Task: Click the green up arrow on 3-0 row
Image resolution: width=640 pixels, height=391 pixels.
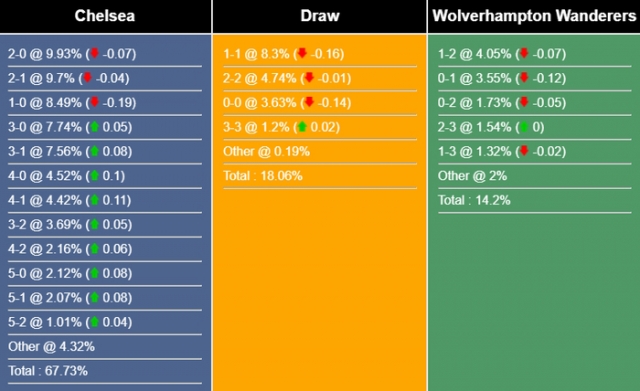Action: [95, 126]
